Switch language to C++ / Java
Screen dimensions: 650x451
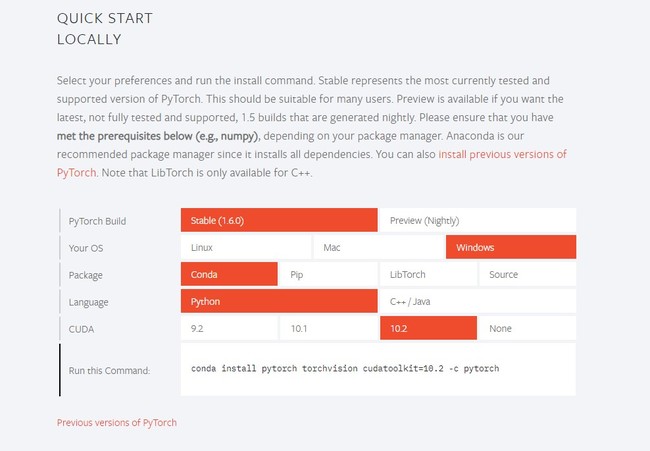point(477,301)
